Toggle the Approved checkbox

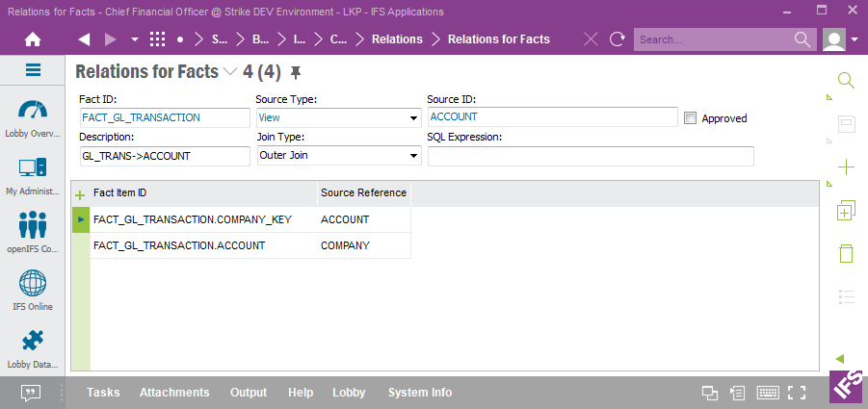(690, 117)
